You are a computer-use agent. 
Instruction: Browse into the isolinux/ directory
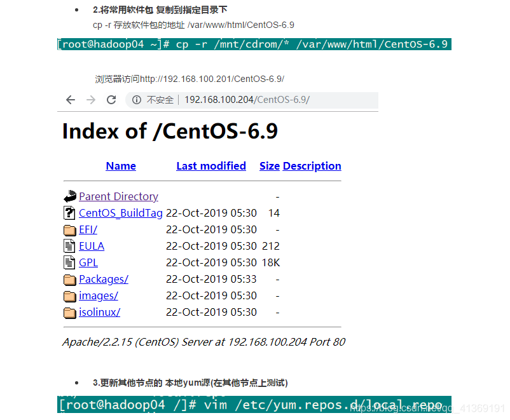pyautogui.click(x=100, y=313)
